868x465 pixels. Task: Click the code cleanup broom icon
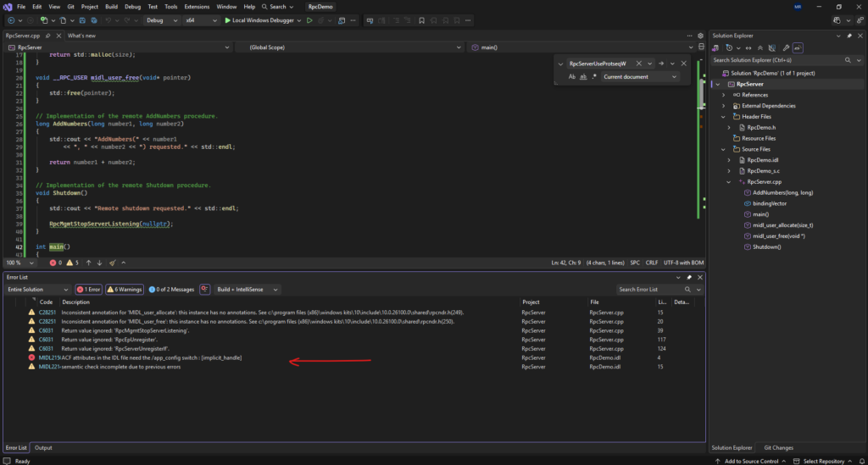[113, 263]
